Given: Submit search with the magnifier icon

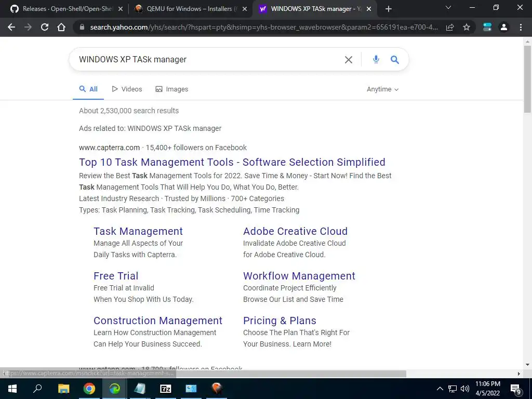Looking at the screenshot, I should pos(395,60).
